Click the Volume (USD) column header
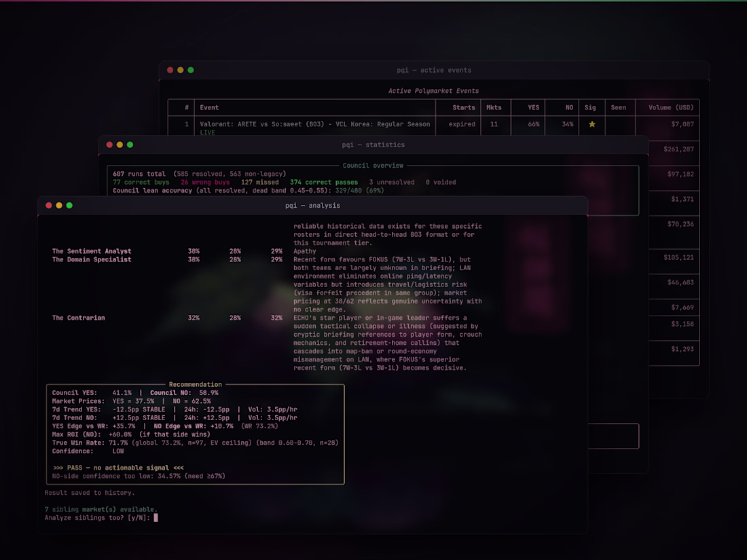Viewport: 747px width, 560px height. tap(671, 108)
